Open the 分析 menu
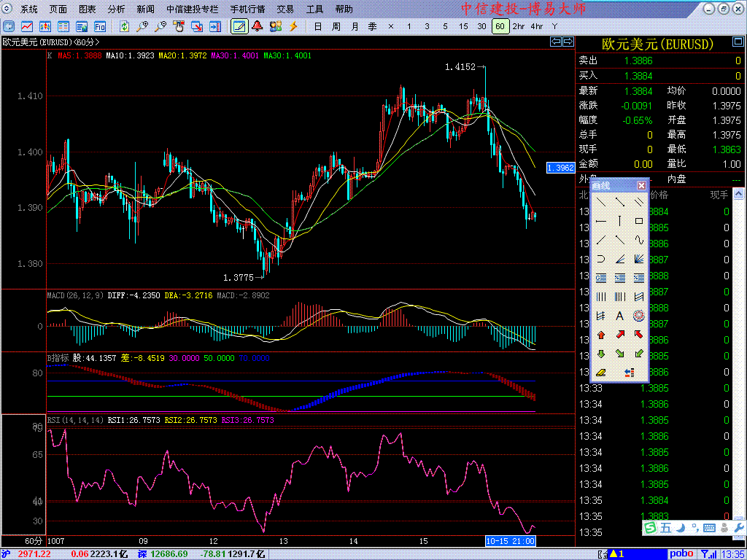 (x=116, y=9)
